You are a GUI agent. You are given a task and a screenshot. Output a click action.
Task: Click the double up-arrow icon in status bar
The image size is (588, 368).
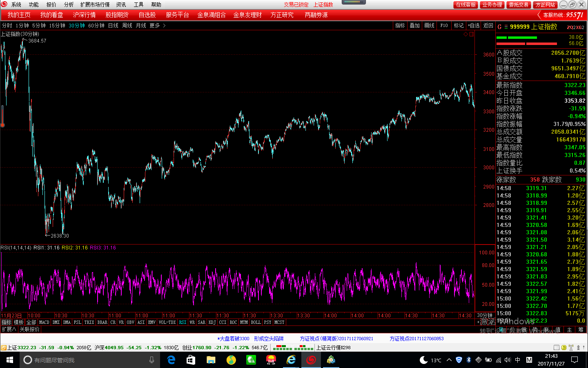[x=578, y=348]
